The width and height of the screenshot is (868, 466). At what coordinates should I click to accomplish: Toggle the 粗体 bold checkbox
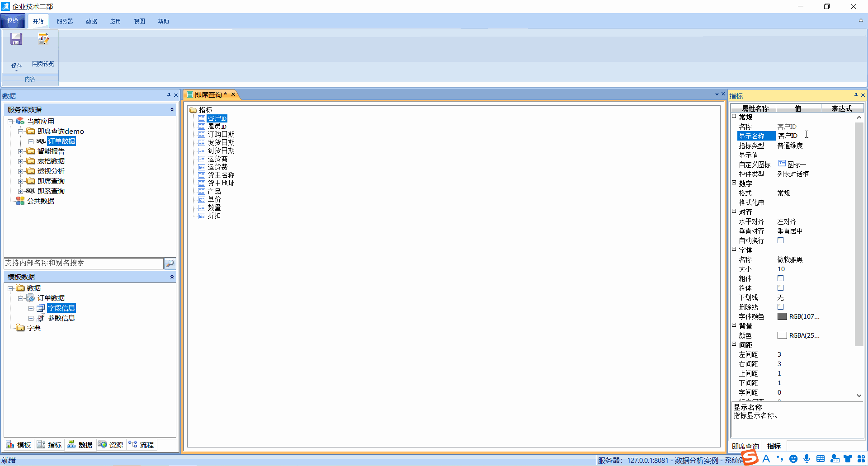[780, 278]
